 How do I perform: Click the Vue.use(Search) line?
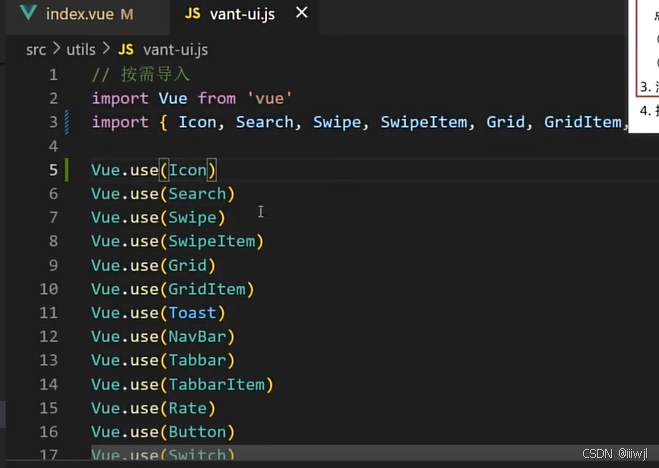163,194
